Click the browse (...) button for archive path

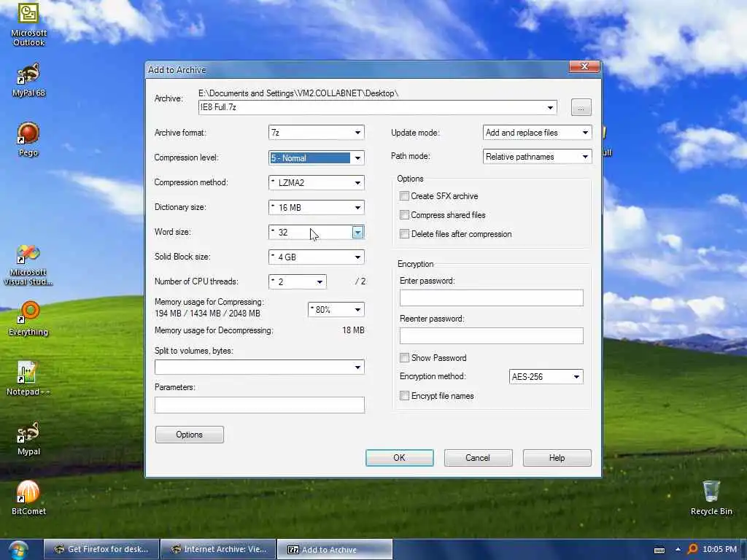581,107
